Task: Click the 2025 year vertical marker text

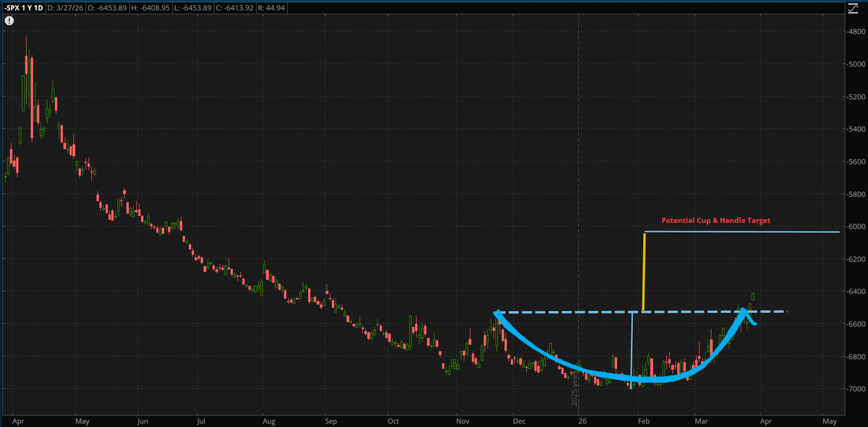Action: click(576, 389)
